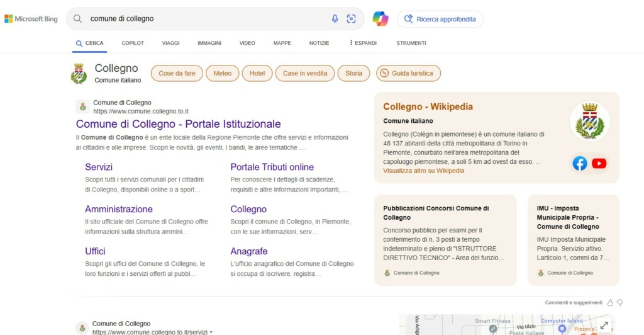Switch to the COPILOT tab
The height and width of the screenshot is (335, 644).
click(133, 43)
